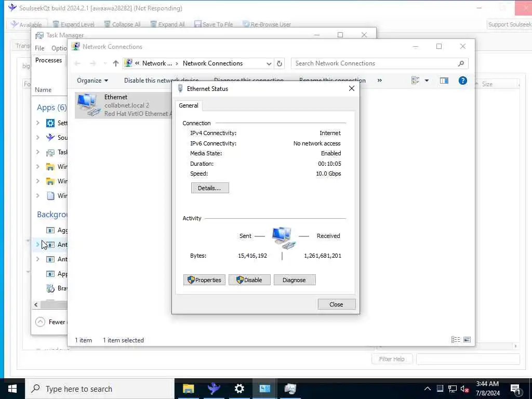Open Task Manager taskbar icon
The width and height of the screenshot is (532, 399).
click(x=290, y=389)
